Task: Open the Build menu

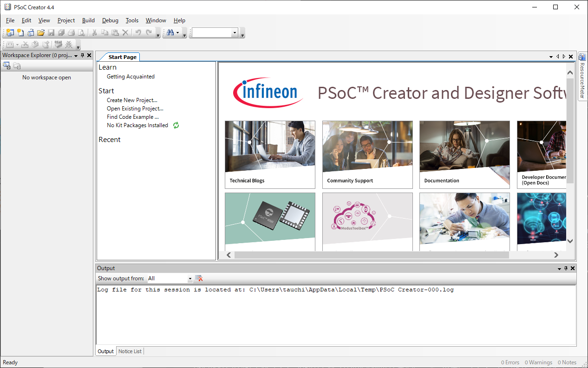Action: pos(88,20)
